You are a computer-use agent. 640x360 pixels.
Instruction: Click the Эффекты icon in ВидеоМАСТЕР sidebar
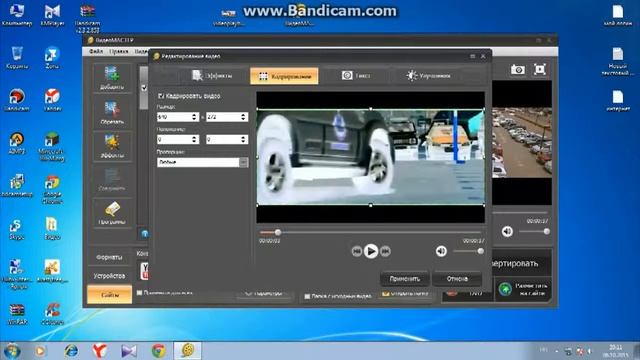[112, 146]
